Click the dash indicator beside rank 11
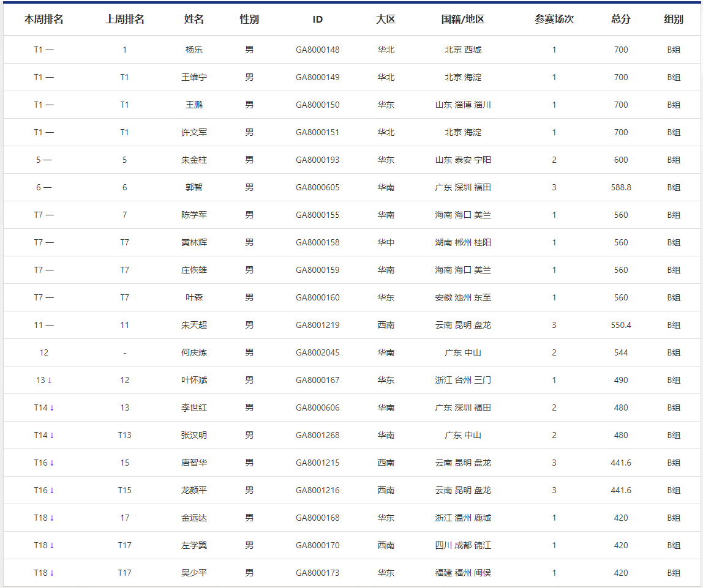 pyautogui.click(x=50, y=325)
